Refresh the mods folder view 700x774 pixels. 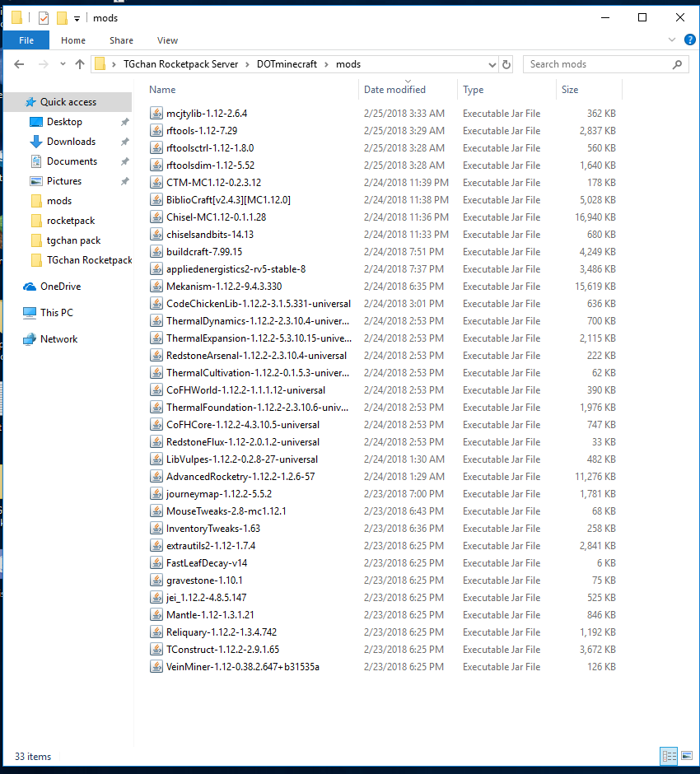[x=506, y=64]
